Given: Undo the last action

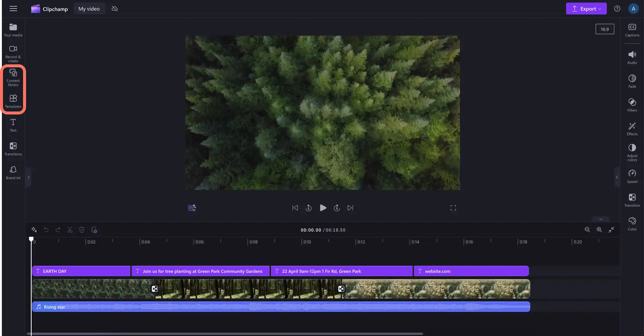Looking at the screenshot, I should [46, 230].
